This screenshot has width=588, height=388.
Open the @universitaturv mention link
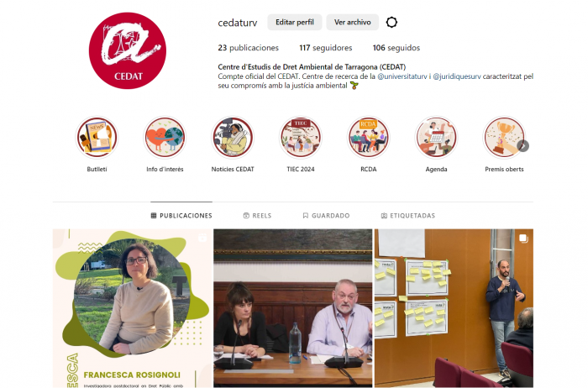(402, 76)
